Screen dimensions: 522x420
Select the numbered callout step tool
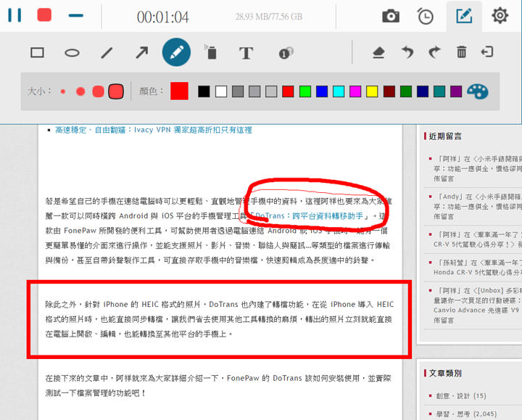[286, 53]
